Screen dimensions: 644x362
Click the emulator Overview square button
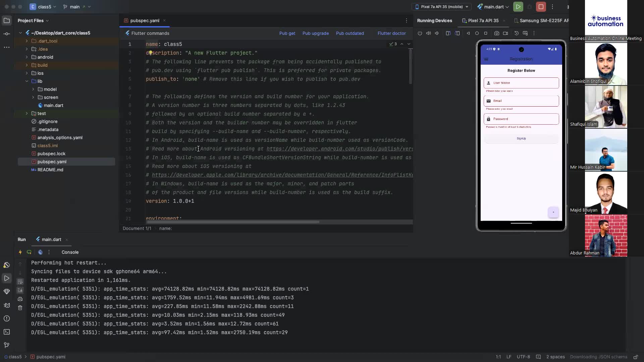click(486, 33)
